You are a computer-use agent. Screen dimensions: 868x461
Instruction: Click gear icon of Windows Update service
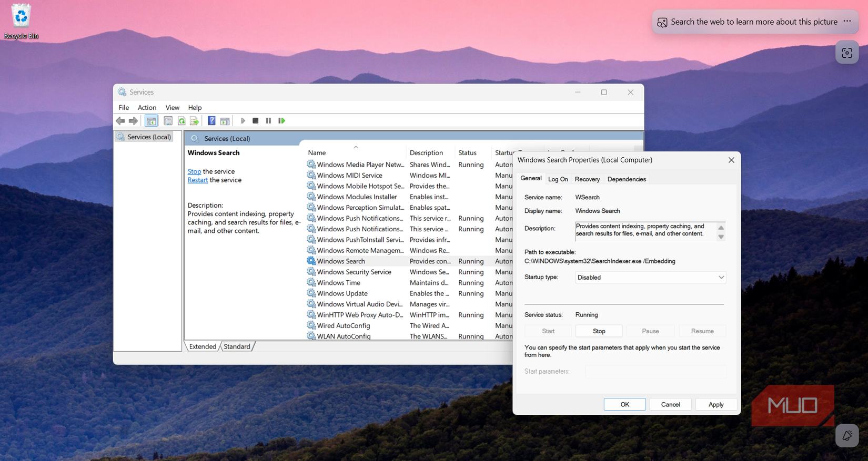coord(311,293)
